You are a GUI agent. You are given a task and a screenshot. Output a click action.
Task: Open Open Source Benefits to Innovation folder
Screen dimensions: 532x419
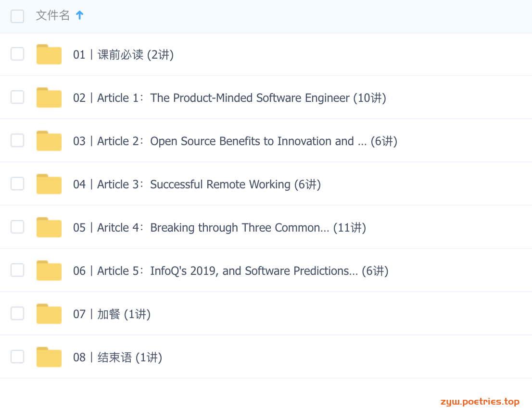pos(235,141)
